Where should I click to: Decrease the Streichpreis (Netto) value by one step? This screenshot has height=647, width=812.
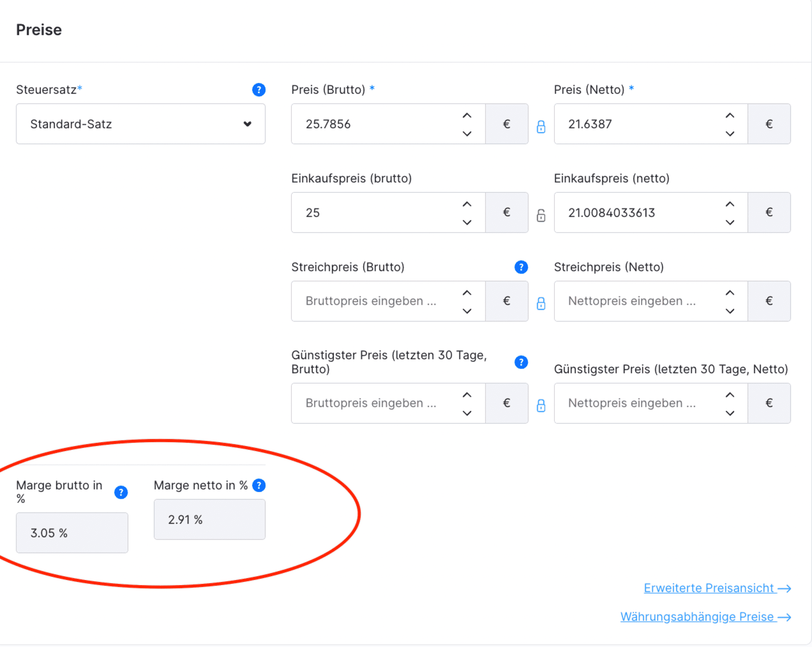[x=730, y=311]
